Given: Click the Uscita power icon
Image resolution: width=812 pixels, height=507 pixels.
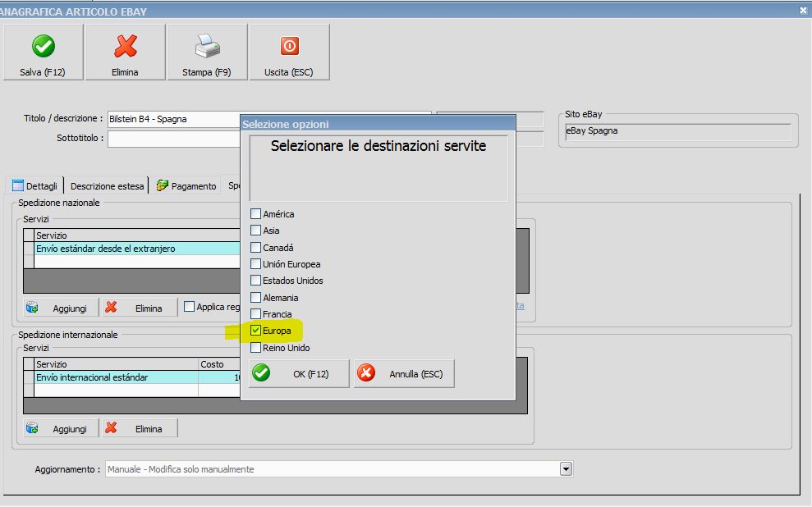Looking at the screenshot, I should 290,46.
